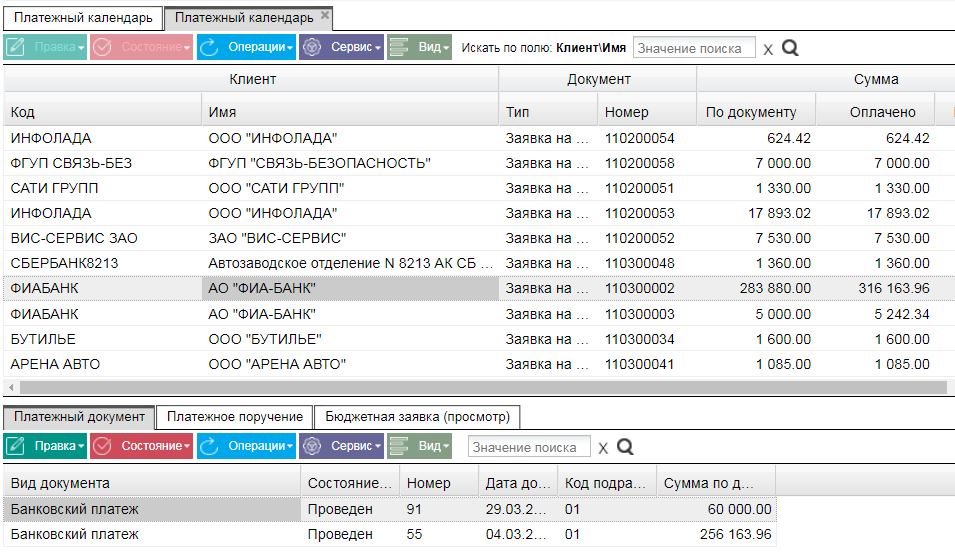Click the Вид документа column header
955x556 pixels.
(152, 483)
